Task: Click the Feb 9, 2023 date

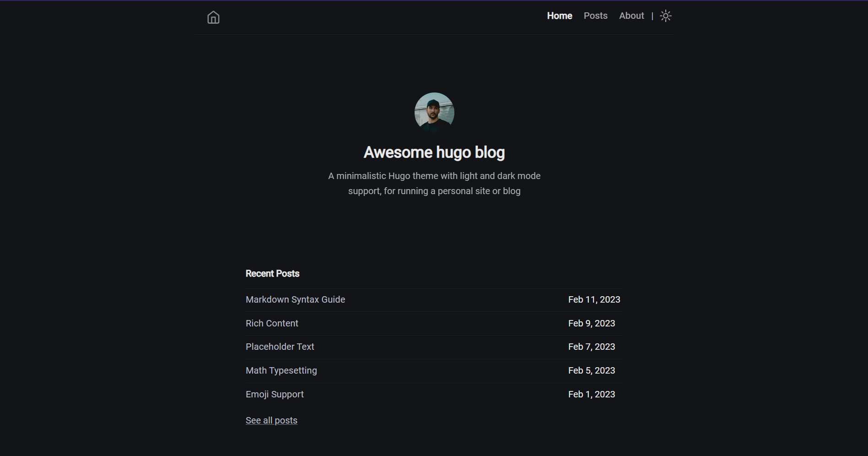Action: tap(591, 324)
